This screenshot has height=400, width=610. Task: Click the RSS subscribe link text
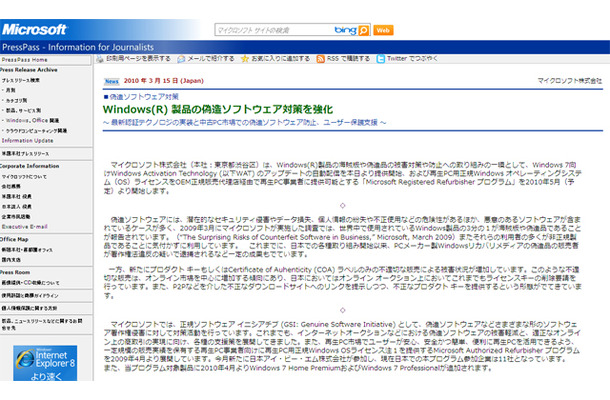point(348,58)
